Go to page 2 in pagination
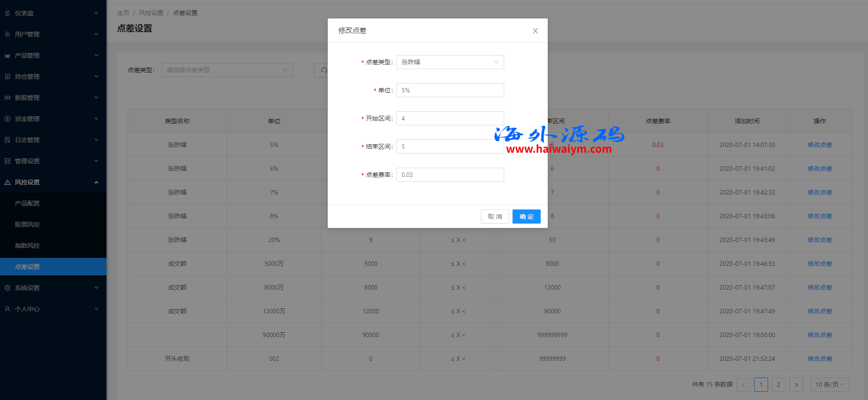 (778, 385)
